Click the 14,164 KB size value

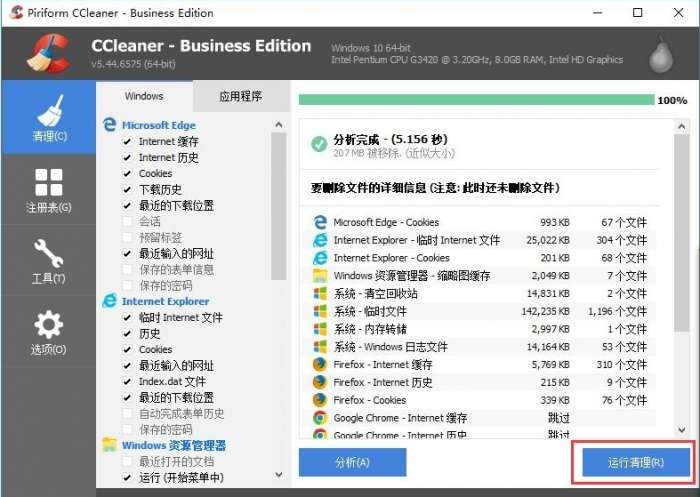pyautogui.click(x=548, y=347)
